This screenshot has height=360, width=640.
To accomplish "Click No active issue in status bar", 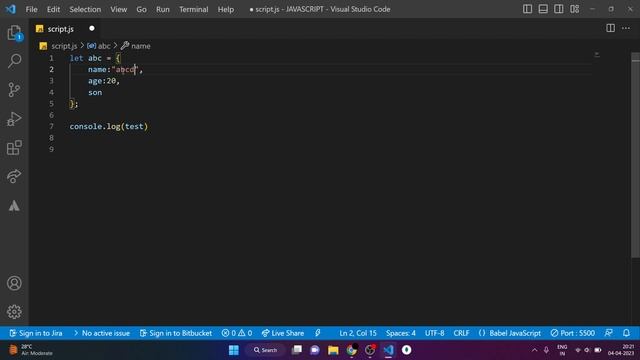I will [102, 333].
